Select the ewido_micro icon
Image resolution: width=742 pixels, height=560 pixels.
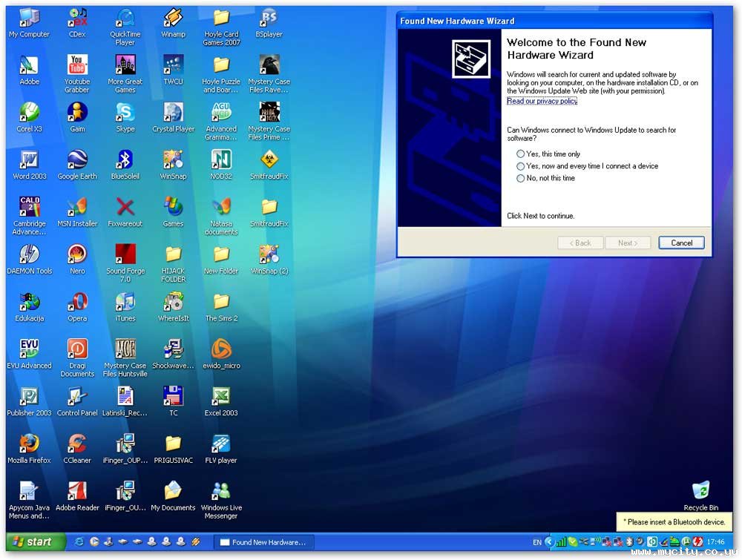[221, 355]
